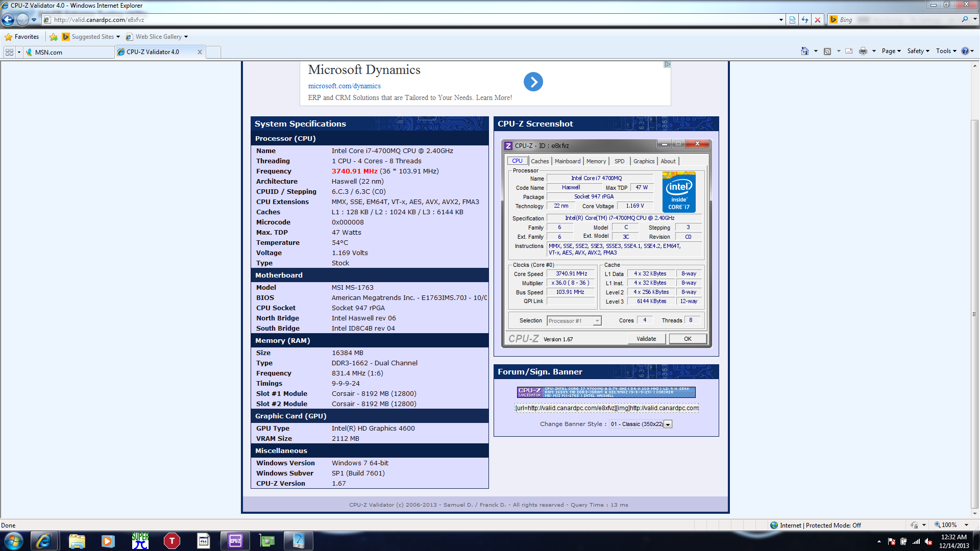The height and width of the screenshot is (551, 980).
Task: Close the CPU-Z Validator 4.0 tab
Action: [200, 52]
